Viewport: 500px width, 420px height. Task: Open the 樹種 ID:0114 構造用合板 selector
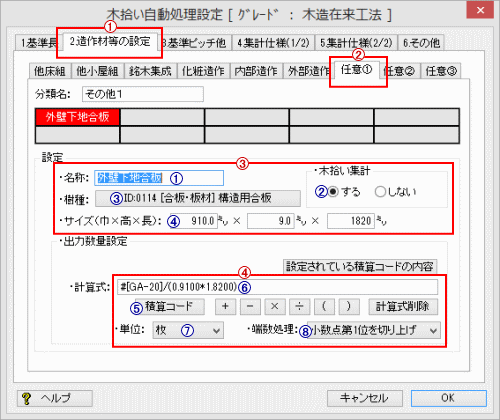[x=198, y=198]
